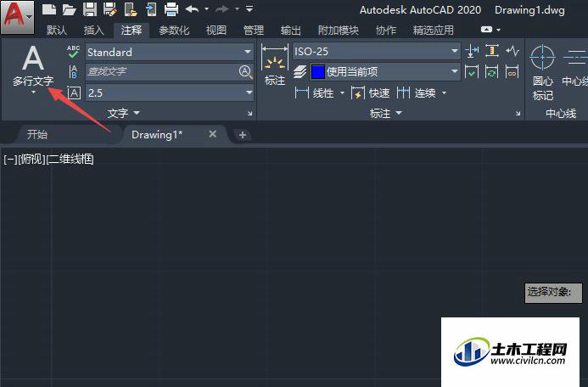Click the adjust dimension space icon

[x=492, y=51]
